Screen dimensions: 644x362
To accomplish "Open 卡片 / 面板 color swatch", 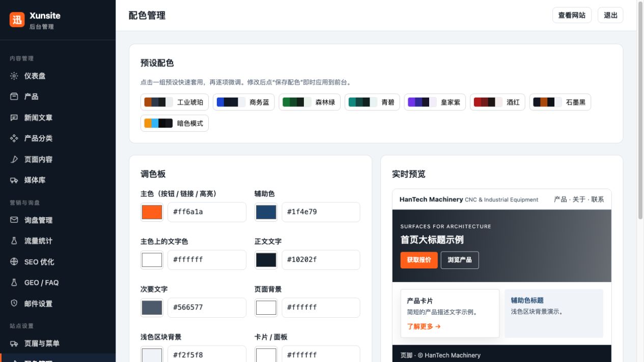I will click(x=266, y=354).
